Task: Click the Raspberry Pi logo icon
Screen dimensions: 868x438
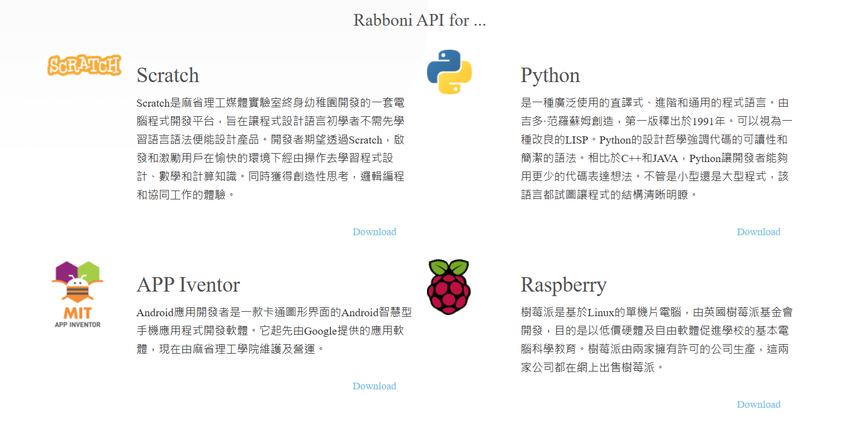Action: (x=449, y=287)
